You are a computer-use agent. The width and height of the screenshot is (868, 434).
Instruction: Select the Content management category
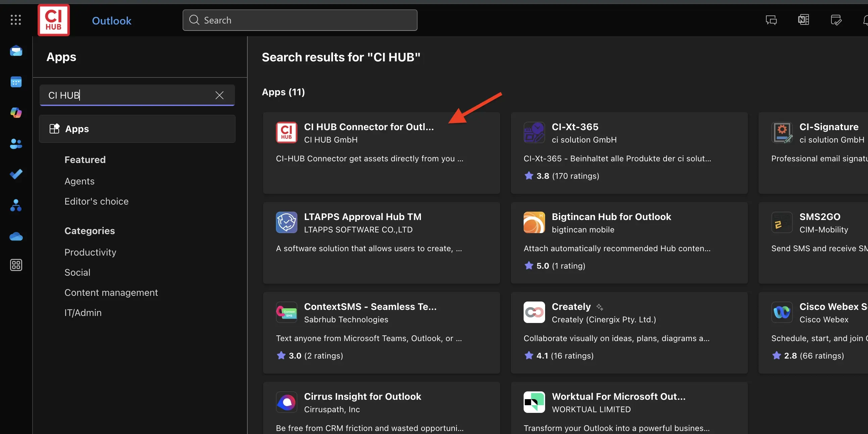[111, 292]
